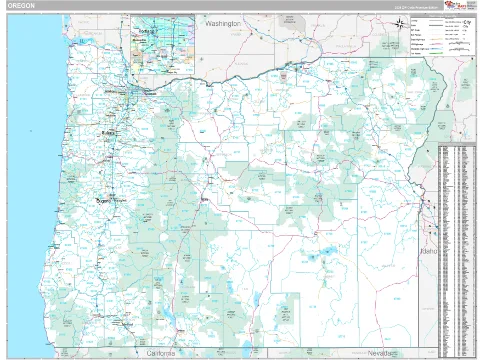
Task: Click the Eugene city label
Action: (103, 201)
